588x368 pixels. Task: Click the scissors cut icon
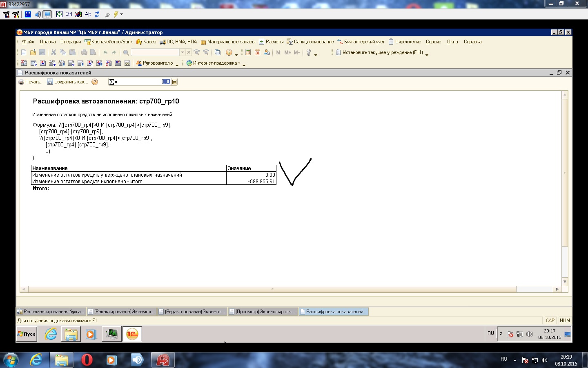pos(53,52)
